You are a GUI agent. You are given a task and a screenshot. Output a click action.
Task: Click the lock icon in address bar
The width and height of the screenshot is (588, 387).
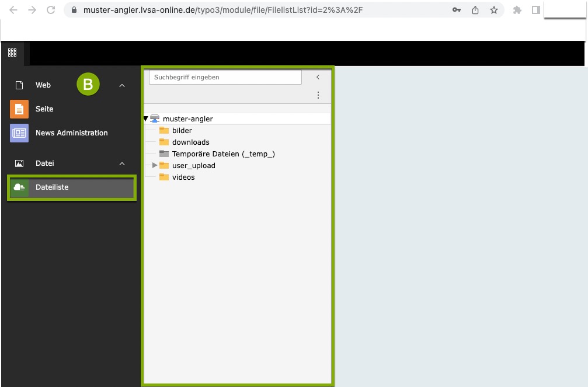coord(74,10)
